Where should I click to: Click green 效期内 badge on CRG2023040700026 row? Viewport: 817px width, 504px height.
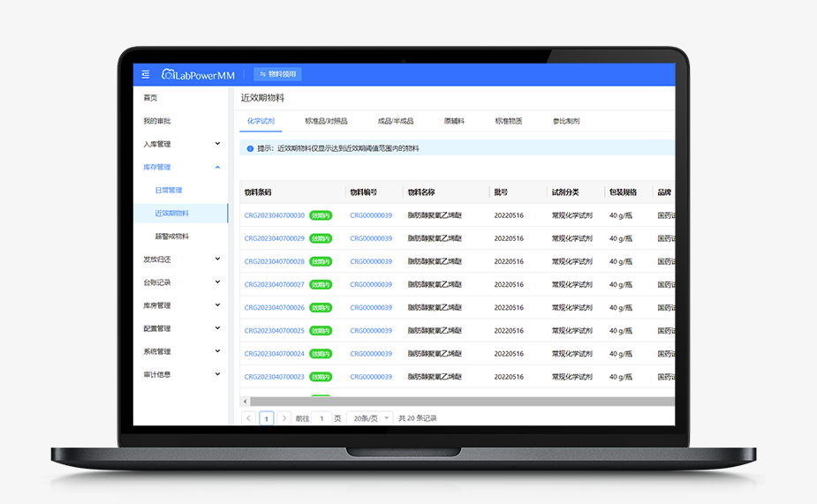(x=321, y=308)
